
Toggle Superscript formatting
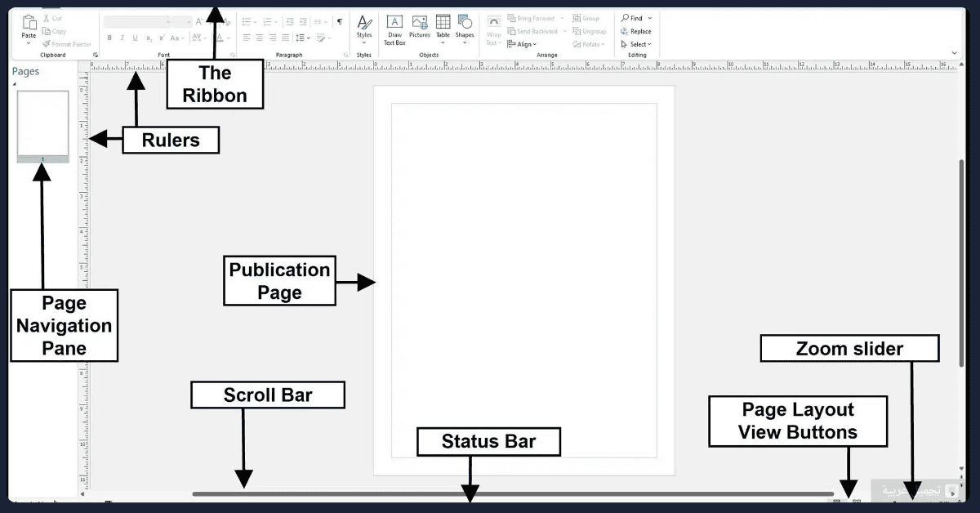[x=162, y=38]
